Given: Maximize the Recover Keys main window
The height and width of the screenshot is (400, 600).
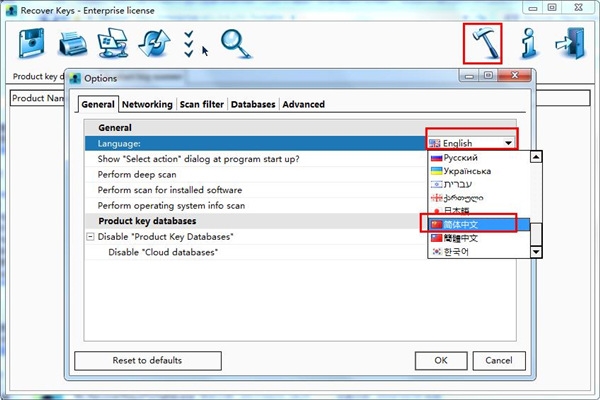Looking at the screenshot, I should [x=552, y=7].
